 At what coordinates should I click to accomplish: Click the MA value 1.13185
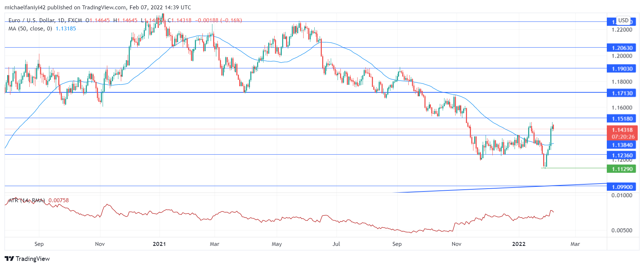tap(66, 29)
